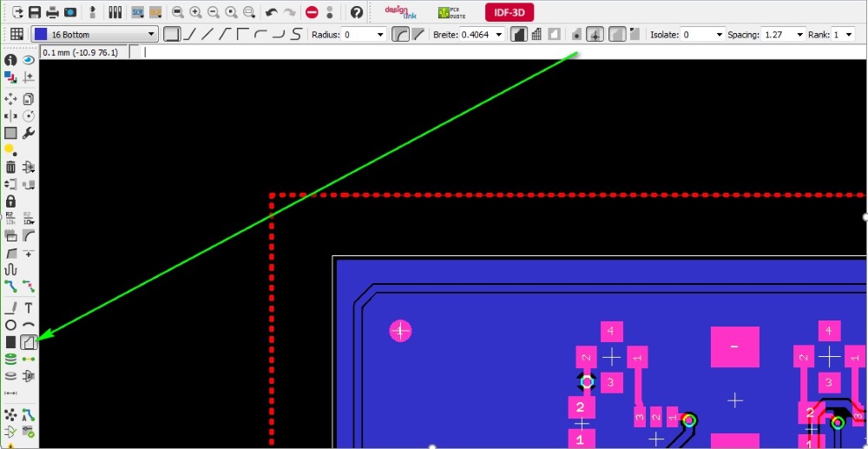The image size is (868, 449).
Task: Open the SCR script icon
Action: 138,12
